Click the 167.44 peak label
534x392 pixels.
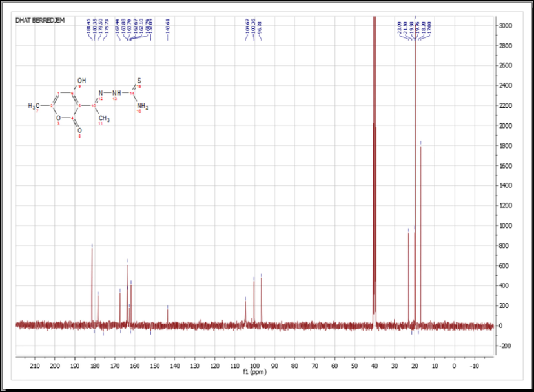point(117,26)
